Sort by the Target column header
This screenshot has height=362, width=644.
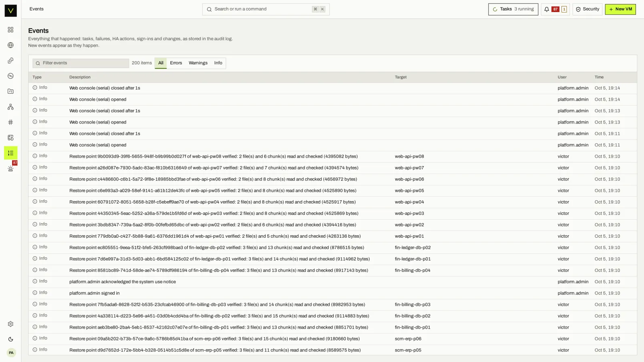point(400,77)
